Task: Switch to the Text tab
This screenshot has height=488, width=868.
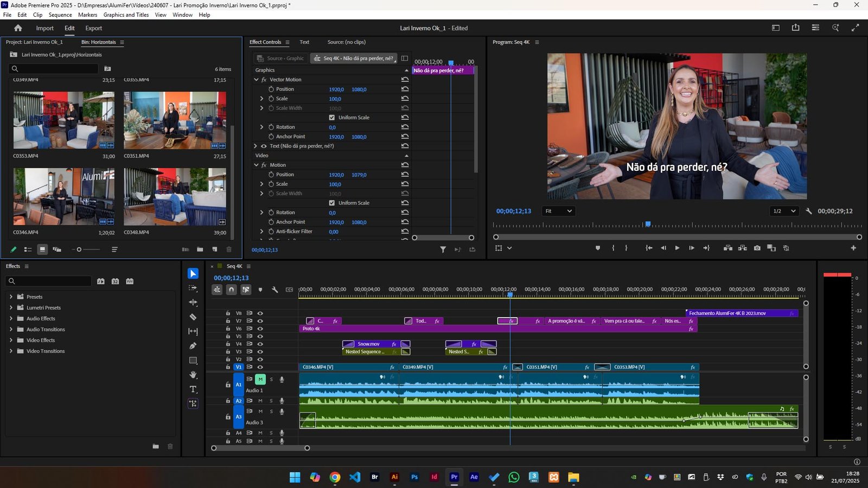Action: coord(304,42)
